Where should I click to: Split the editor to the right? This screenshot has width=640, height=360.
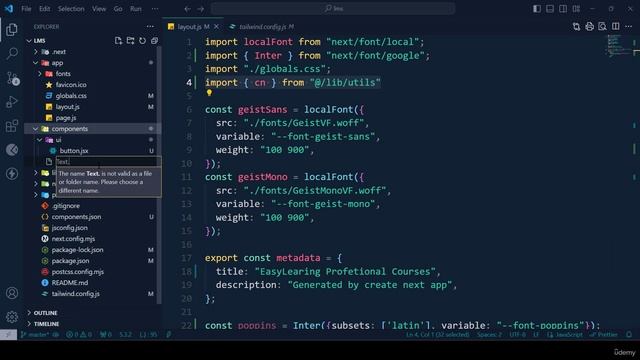[616, 27]
